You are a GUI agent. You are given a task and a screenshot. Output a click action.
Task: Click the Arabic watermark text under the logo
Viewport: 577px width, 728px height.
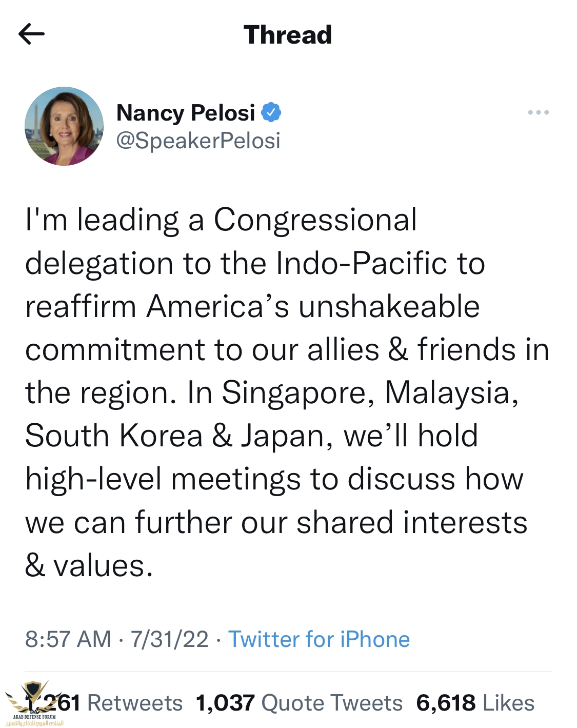pyautogui.click(x=35, y=723)
